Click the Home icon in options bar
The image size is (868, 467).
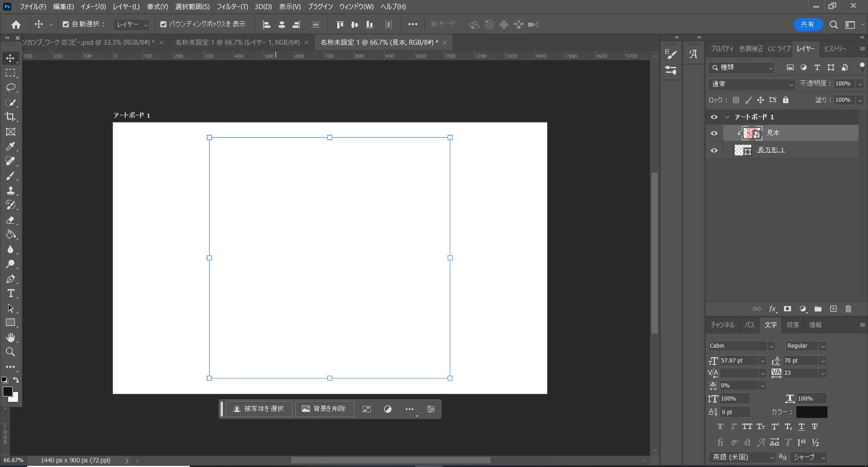pyautogui.click(x=16, y=24)
